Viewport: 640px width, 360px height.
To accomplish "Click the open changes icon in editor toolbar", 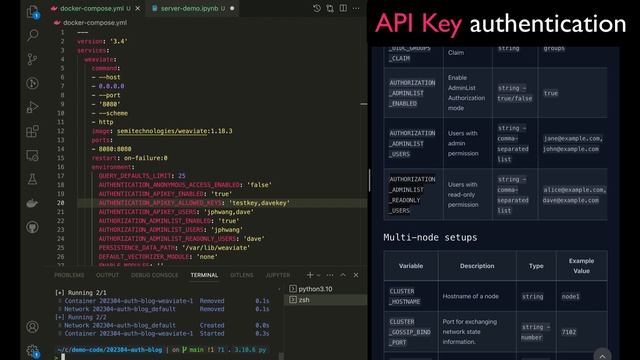I will [x=330, y=8].
